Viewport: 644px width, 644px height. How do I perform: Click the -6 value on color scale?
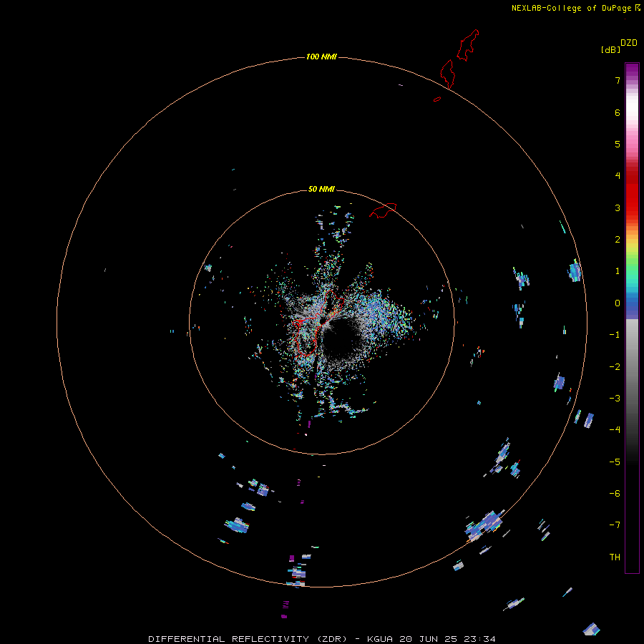pos(615,494)
